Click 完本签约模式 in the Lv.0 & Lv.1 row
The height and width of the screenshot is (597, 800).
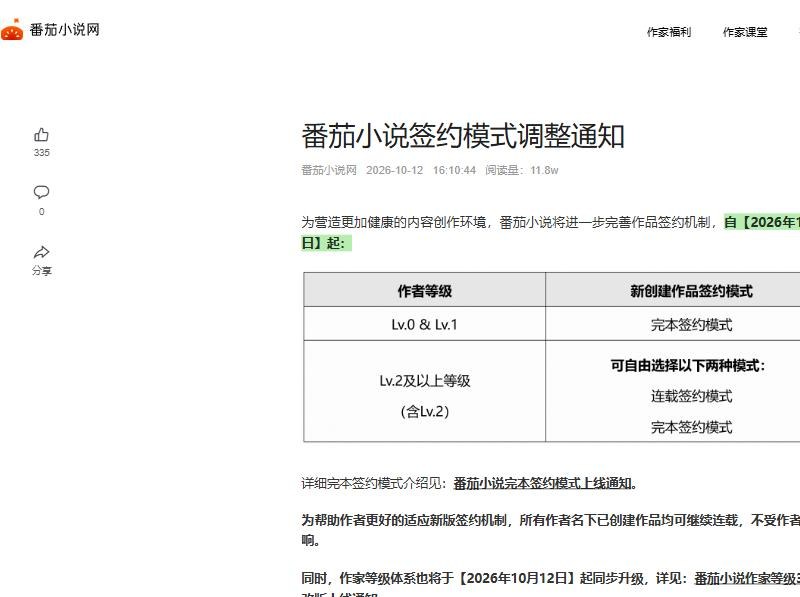point(691,325)
